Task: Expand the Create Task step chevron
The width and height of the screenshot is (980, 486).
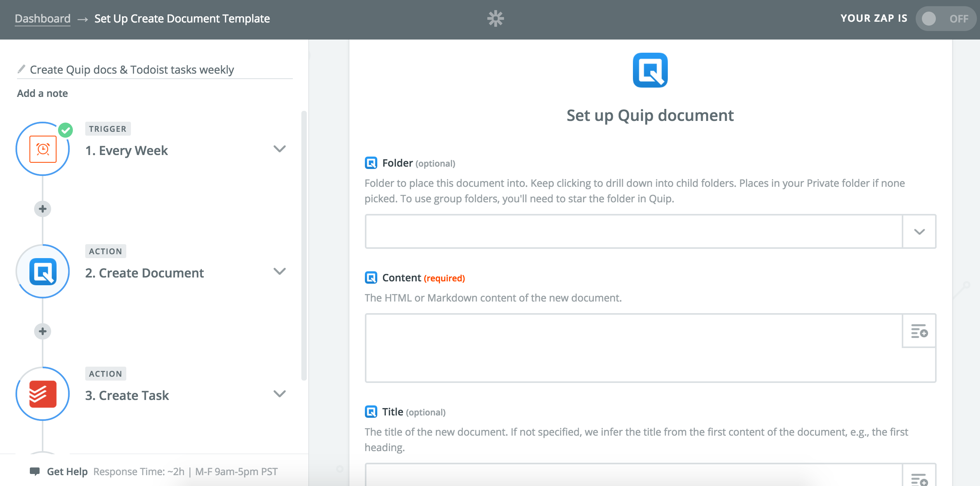Action: point(279,394)
